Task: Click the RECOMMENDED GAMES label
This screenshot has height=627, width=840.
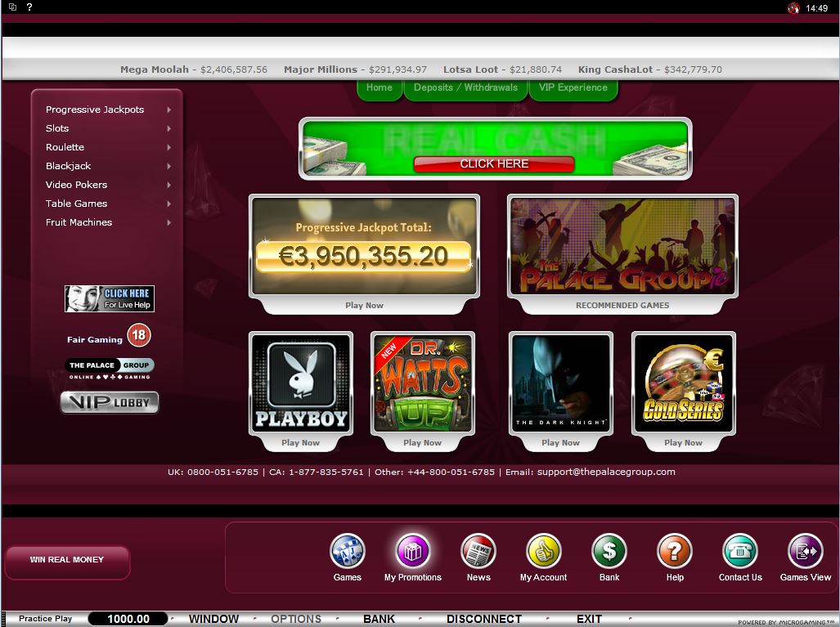Action: point(622,305)
